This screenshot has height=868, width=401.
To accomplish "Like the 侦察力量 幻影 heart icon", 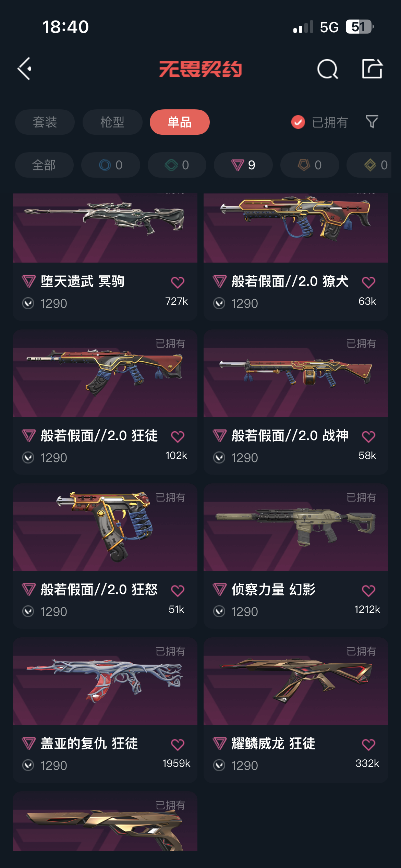I will 368,591.
